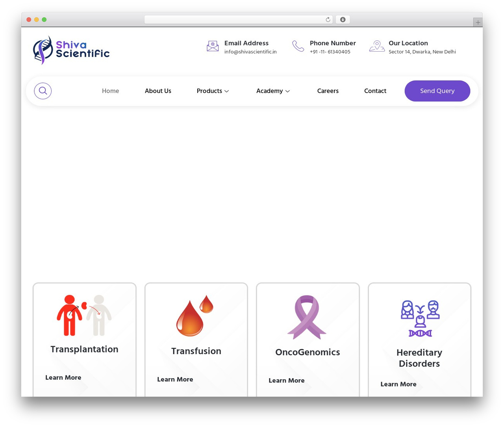Expand the Products dropdown chevron
The image size is (504, 427).
226,91
